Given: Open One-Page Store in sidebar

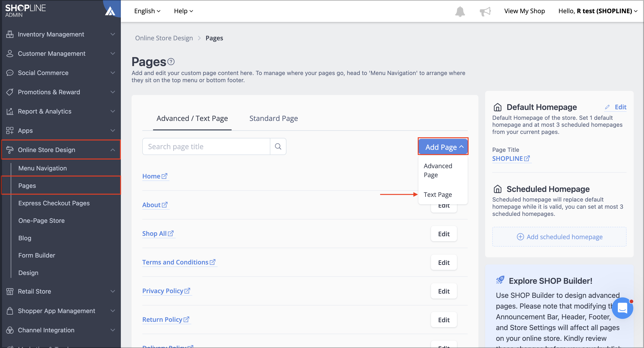Looking at the screenshot, I should click(41, 221).
